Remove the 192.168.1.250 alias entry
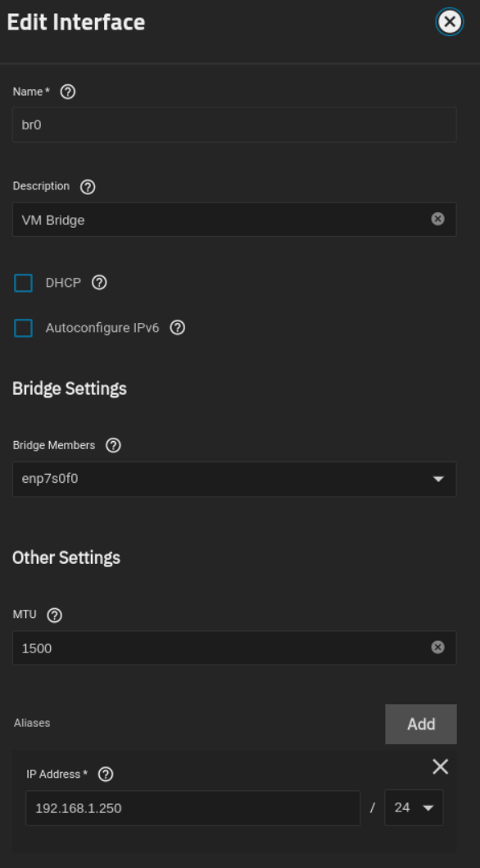 pos(440,766)
